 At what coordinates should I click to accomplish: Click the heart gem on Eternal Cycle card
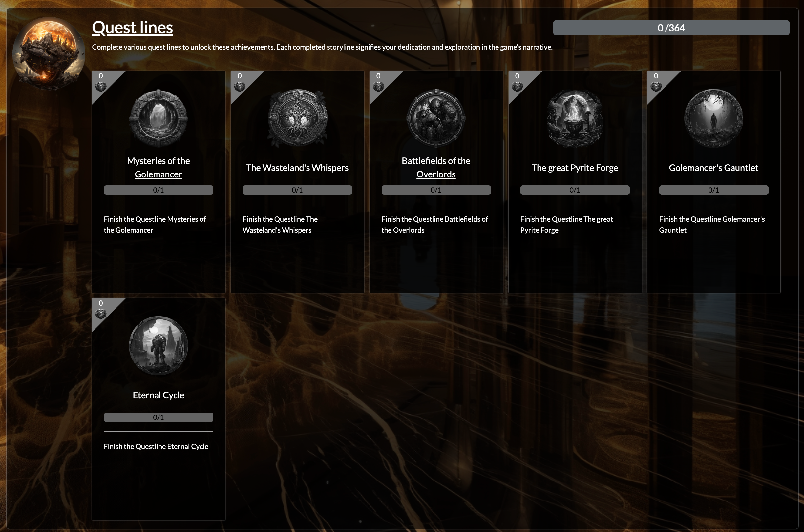tap(101, 314)
